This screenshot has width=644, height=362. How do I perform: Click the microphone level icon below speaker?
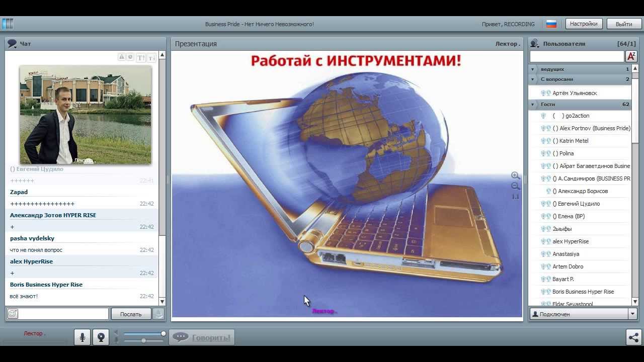point(117,340)
